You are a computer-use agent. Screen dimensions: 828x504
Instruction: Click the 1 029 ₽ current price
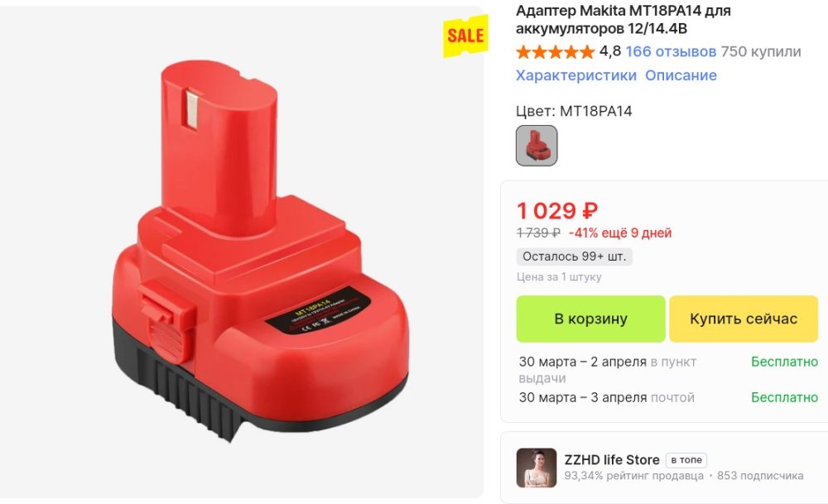tap(557, 211)
